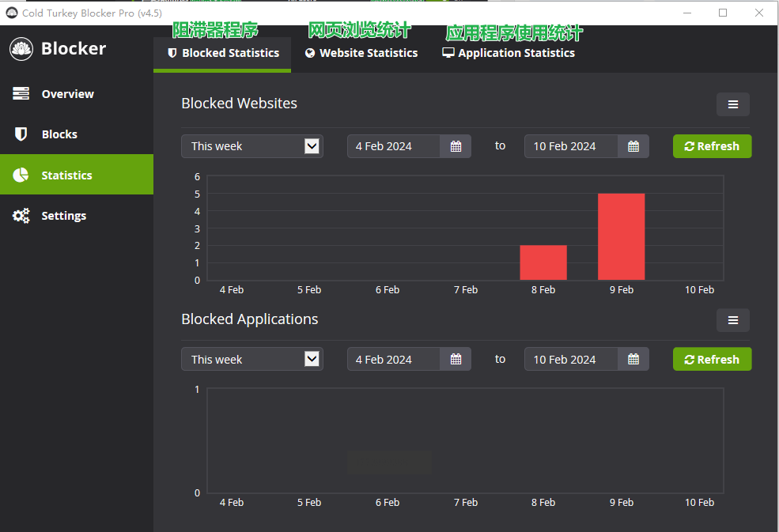Image resolution: width=779 pixels, height=532 pixels.
Task: Open calendar for Blocked Applications end date
Action: (x=633, y=360)
